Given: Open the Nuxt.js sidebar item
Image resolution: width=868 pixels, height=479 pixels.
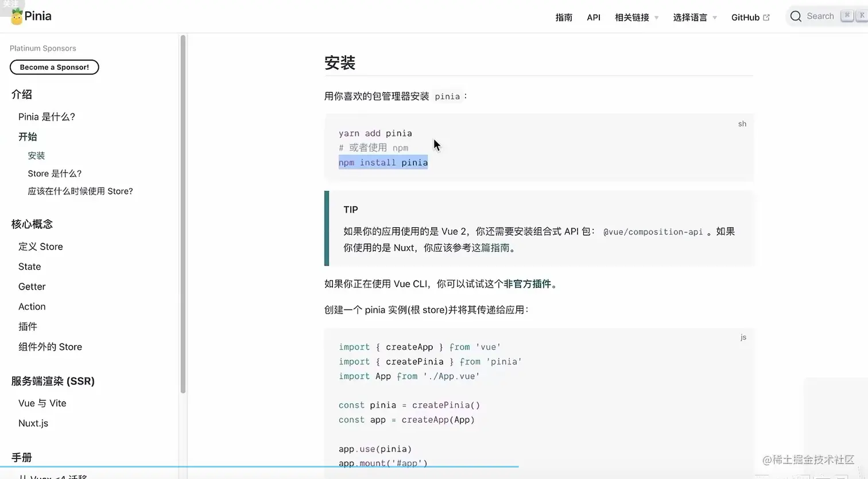Looking at the screenshot, I should coord(33,423).
